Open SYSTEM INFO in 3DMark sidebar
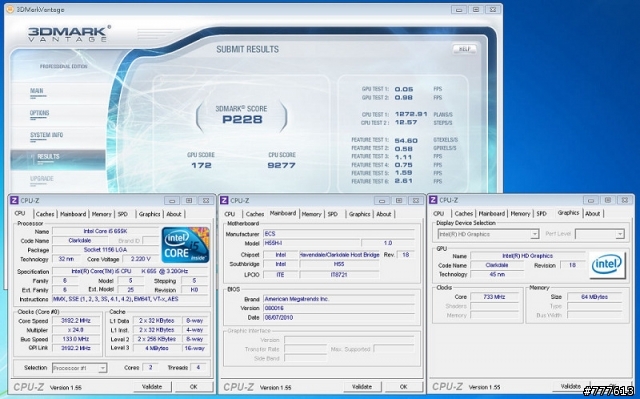The width and height of the screenshot is (640, 399). (47, 135)
